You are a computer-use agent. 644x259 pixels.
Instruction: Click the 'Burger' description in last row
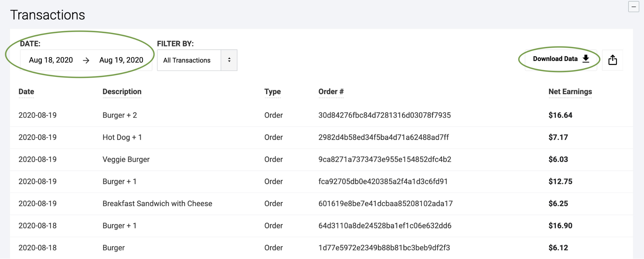click(x=114, y=248)
